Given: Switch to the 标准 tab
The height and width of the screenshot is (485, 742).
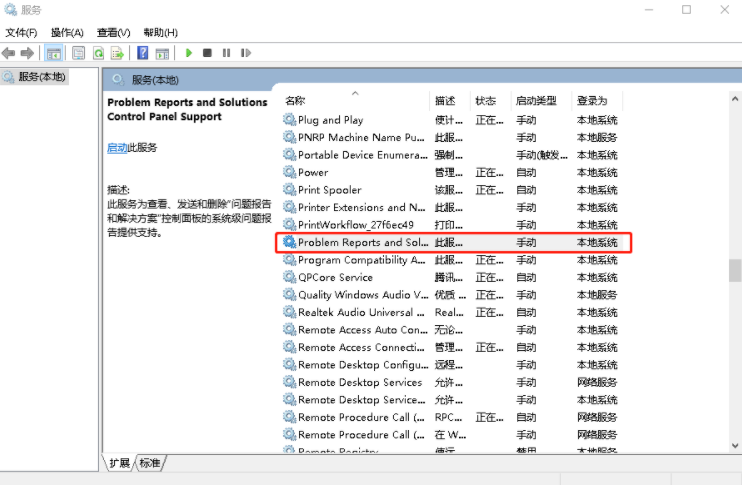Looking at the screenshot, I should click(150, 463).
